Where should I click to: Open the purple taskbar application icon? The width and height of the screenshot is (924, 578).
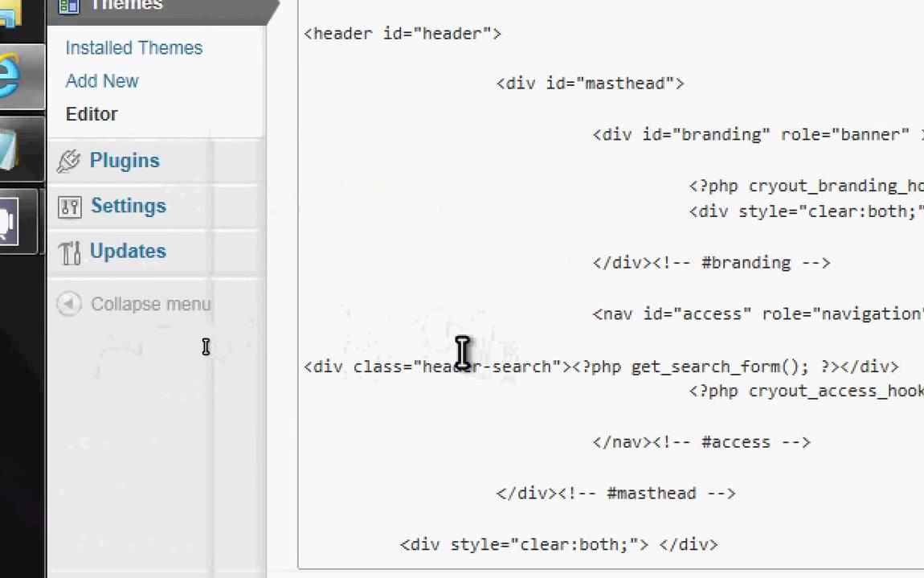click(x=8, y=222)
